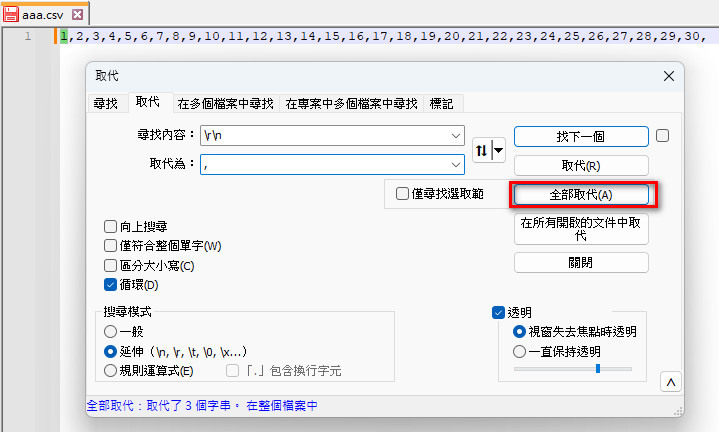Select the aaa.csv document tab

43,15
